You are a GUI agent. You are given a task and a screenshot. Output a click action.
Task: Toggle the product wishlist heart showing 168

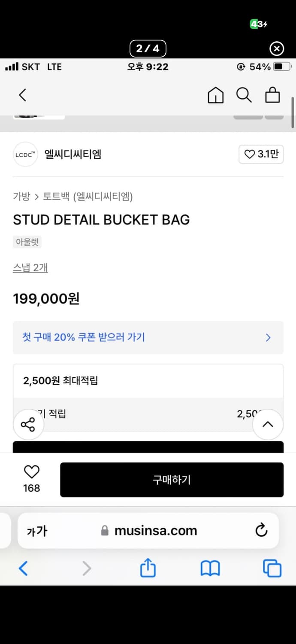pos(31,477)
